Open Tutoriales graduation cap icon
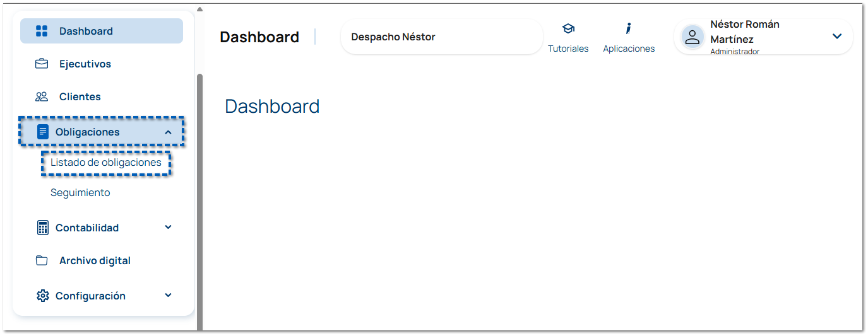 568,29
